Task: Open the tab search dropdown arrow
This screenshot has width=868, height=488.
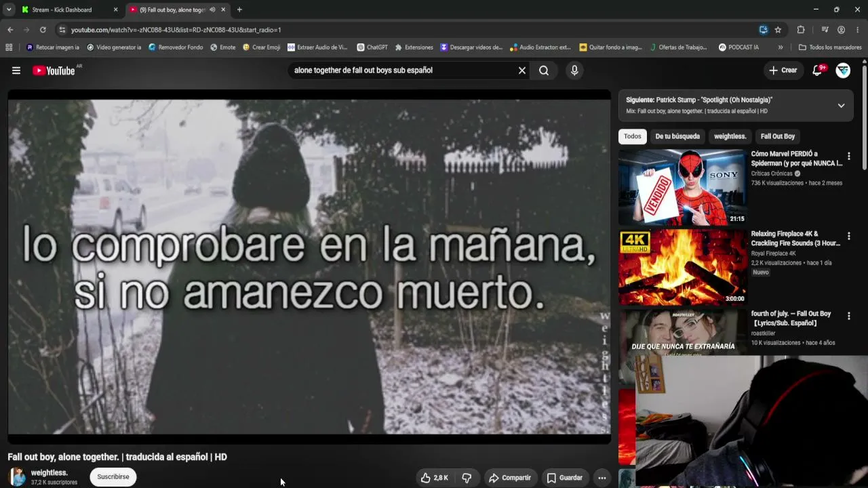Action: 9,10
